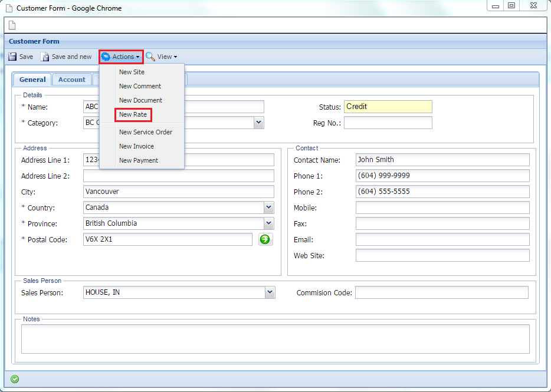
Task: Click the View magnifier icon
Action: pos(150,57)
